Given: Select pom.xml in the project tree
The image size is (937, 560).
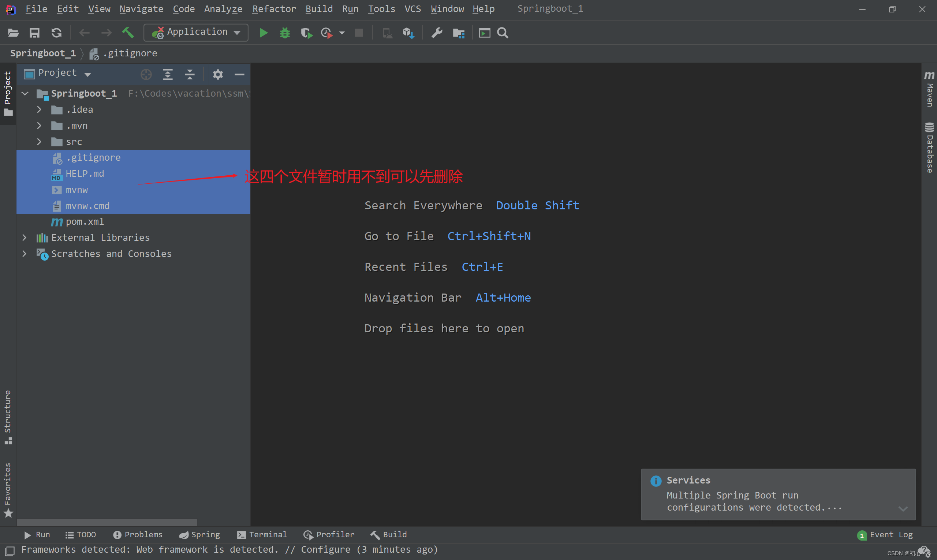Looking at the screenshot, I should (x=85, y=221).
